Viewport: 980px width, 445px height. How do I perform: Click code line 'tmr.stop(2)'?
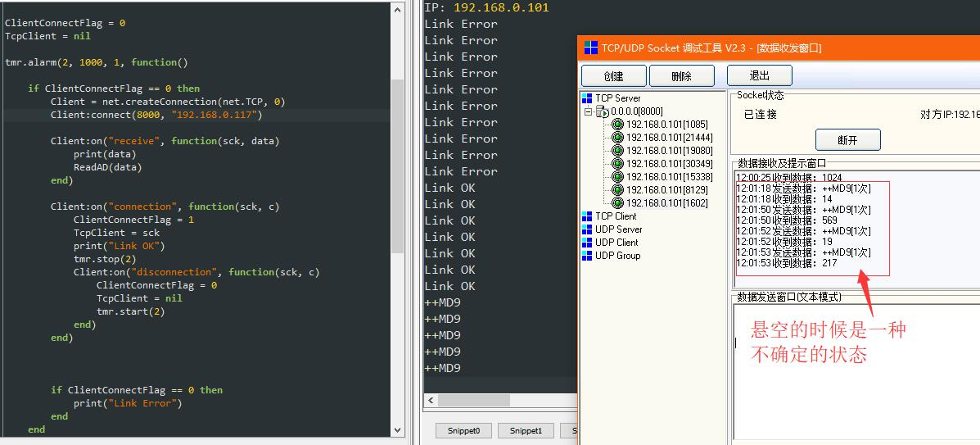click(x=105, y=258)
